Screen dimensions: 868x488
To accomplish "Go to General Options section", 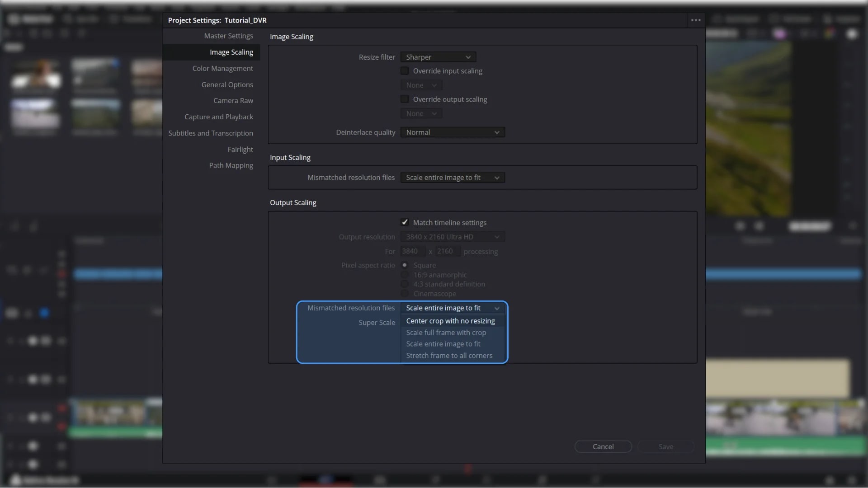I will pyautogui.click(x=227, y=85).
